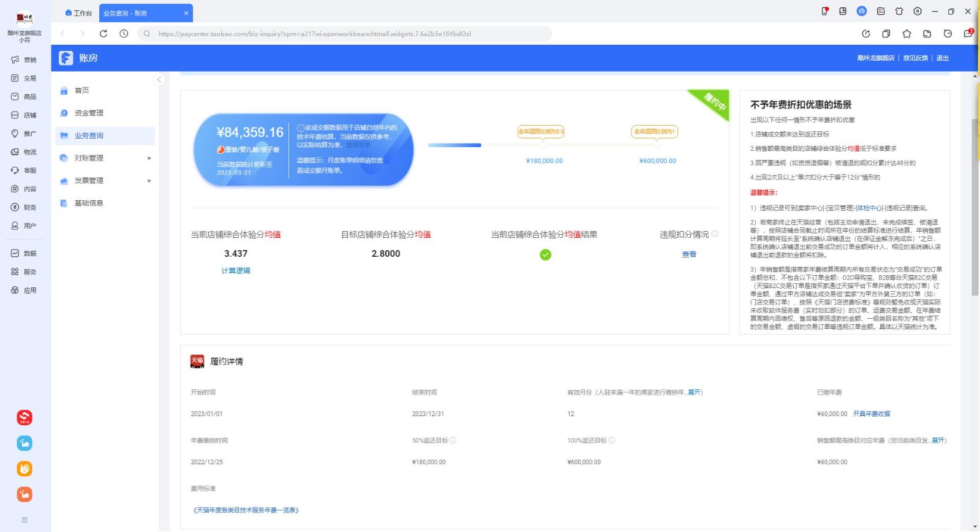Click the 全年返回比例为1 milestone marker
This screenshot has height=532, width=980.
pos(655,132)
